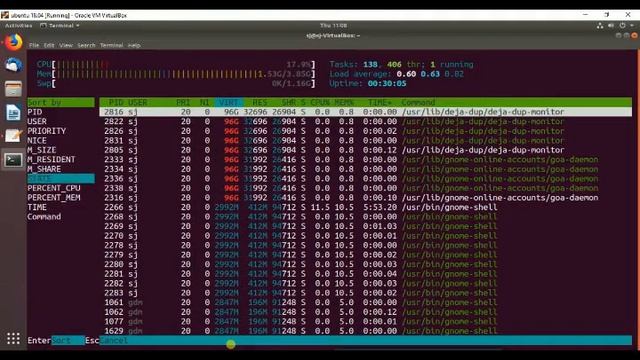Click the VirtualBox window title icon
Screen dimensions: 640x360
pos(4,15)
